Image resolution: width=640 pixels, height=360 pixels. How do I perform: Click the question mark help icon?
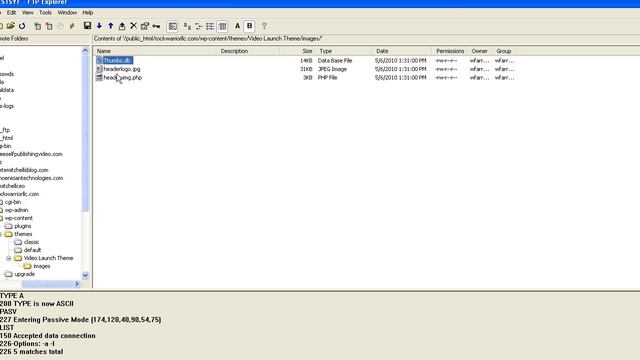point(264,26)
